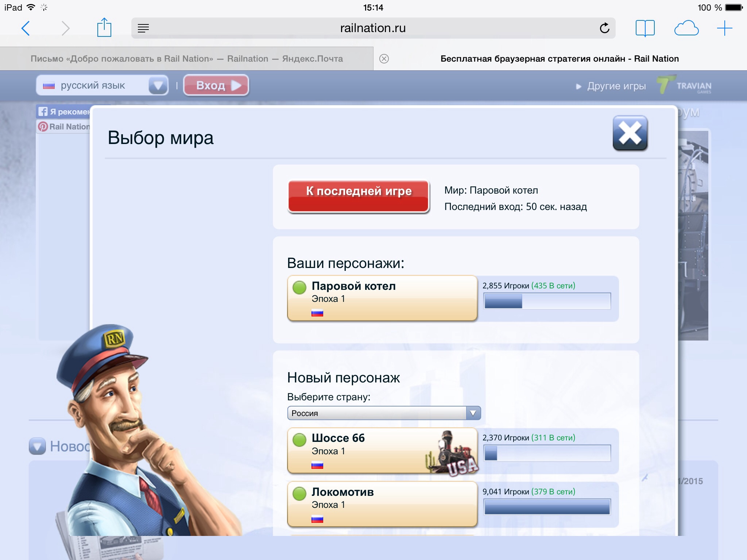
Task: Expand the Россия country selector
Action: tap(473, 413)
